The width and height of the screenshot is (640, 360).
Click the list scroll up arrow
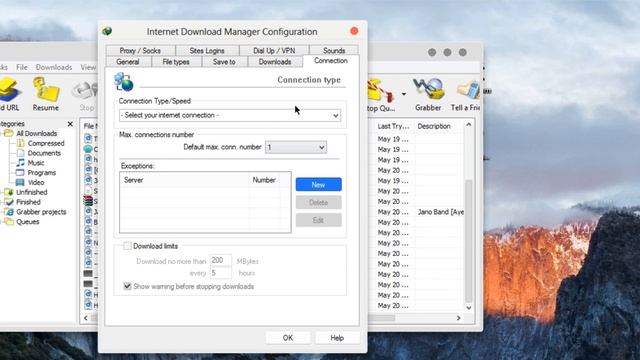tap(469, 124)
